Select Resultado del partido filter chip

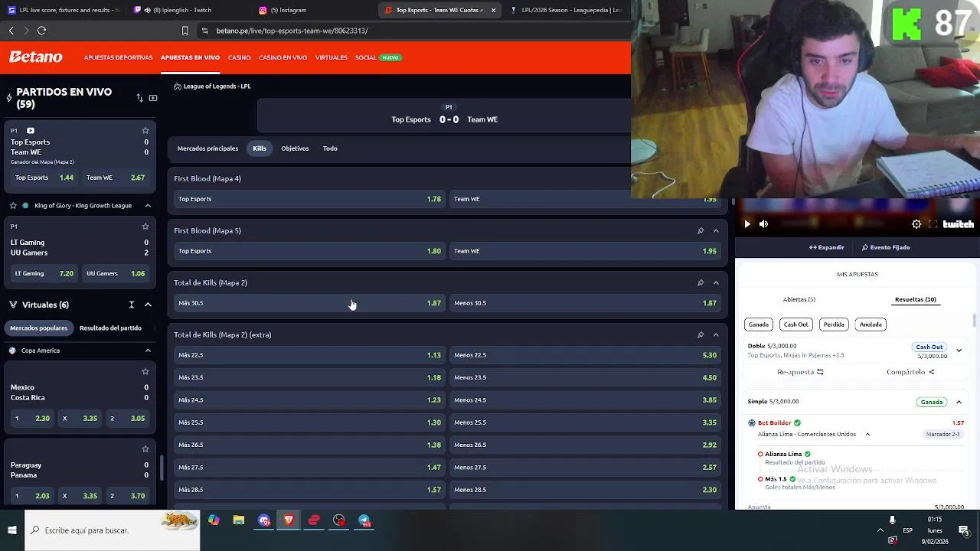click(110, 328)
